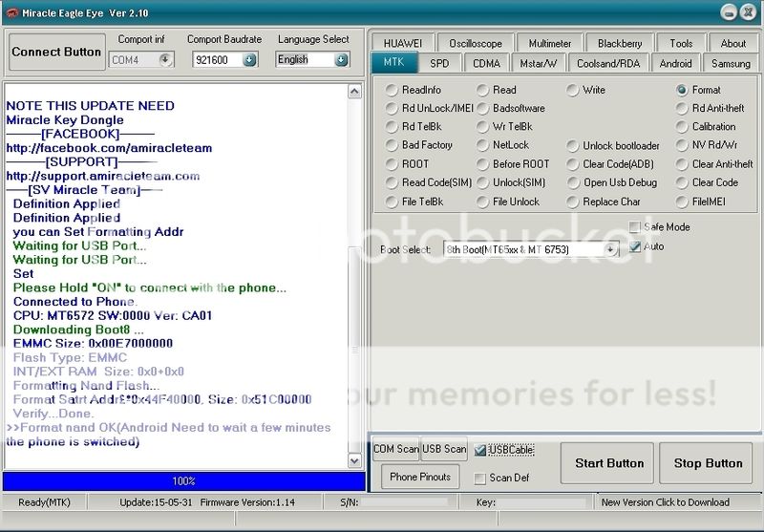
Task: Enable the Safe Mode checkbox
Action: point(635,227)
